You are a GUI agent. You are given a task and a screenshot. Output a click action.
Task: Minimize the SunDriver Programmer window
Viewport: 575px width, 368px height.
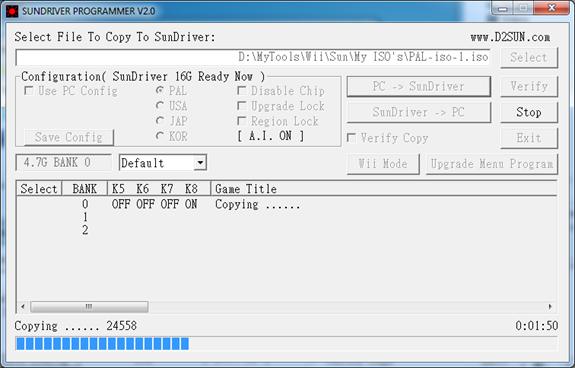point(503,8)
